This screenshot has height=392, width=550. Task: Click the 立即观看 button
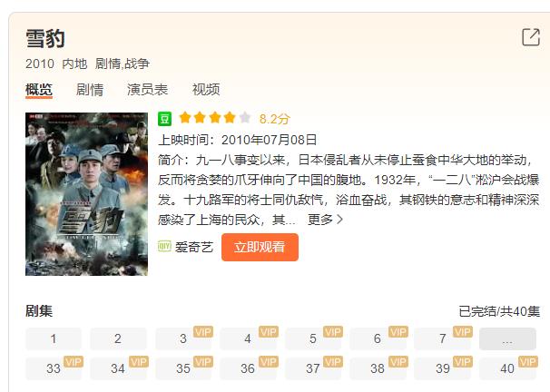point(260,247)
